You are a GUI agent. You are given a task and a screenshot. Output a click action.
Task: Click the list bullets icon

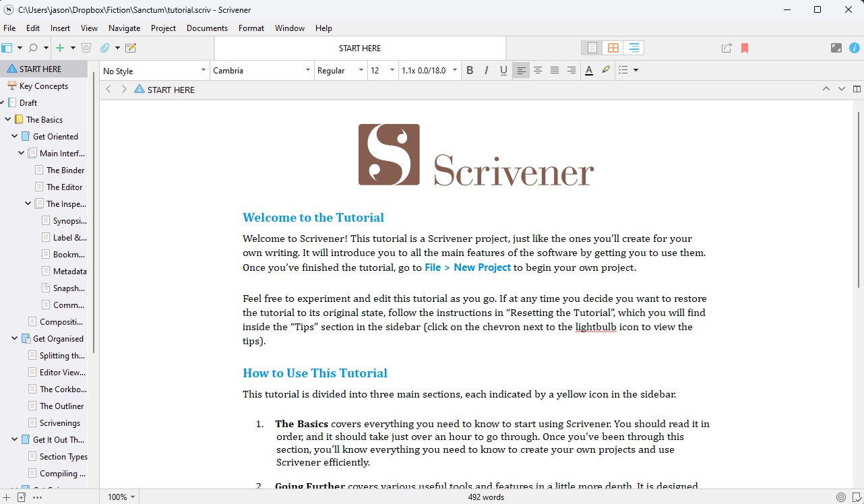(623, 70)
